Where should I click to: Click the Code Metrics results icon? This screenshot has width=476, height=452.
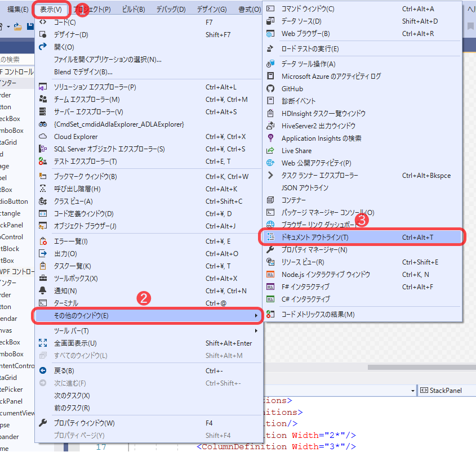click(270, 314)
